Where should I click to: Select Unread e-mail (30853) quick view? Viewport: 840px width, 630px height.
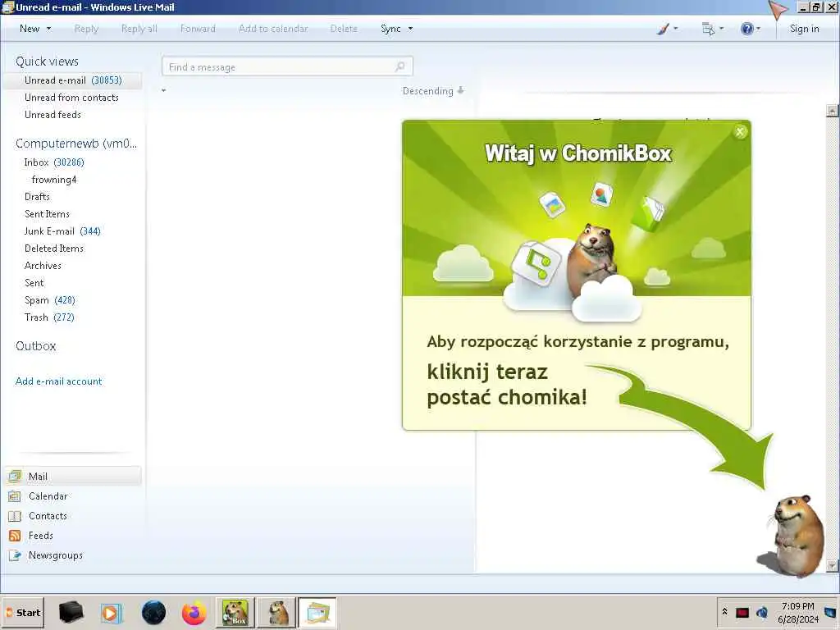tap(73, 80)
